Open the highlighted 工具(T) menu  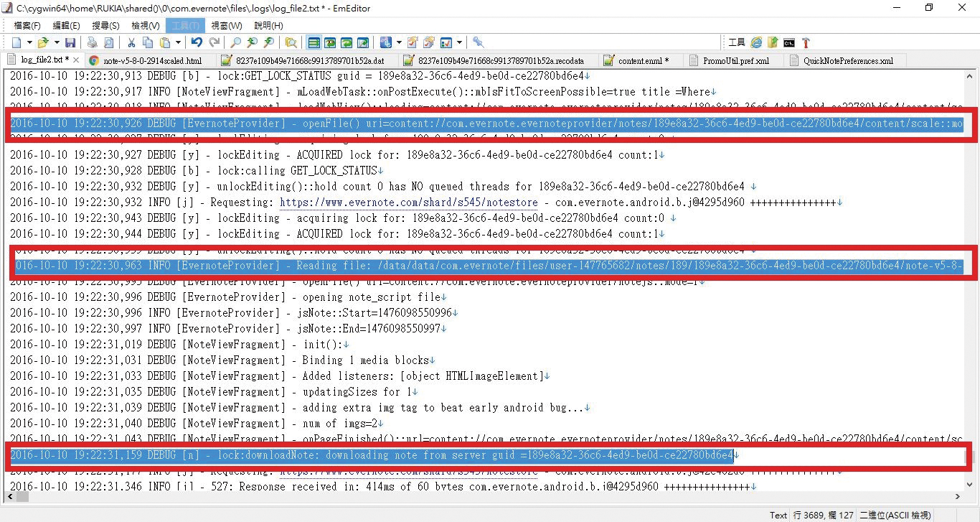tap(186, 25)
